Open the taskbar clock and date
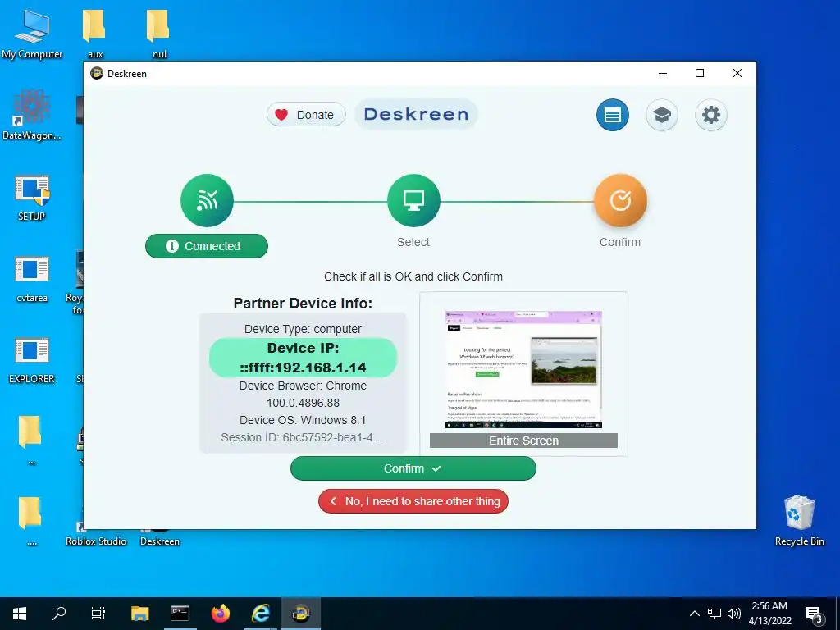The image size is (840, 630). pyautogui.click(x=769, y=614)
